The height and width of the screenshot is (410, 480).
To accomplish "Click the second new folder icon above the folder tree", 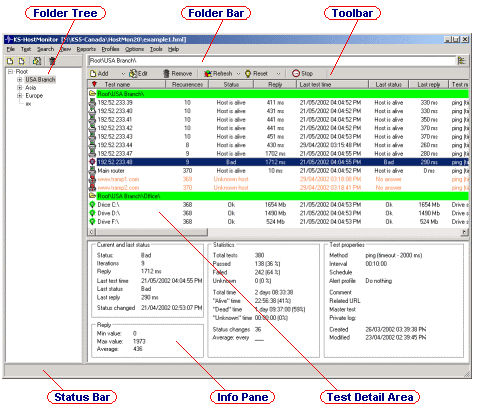I will click(22, 61).
